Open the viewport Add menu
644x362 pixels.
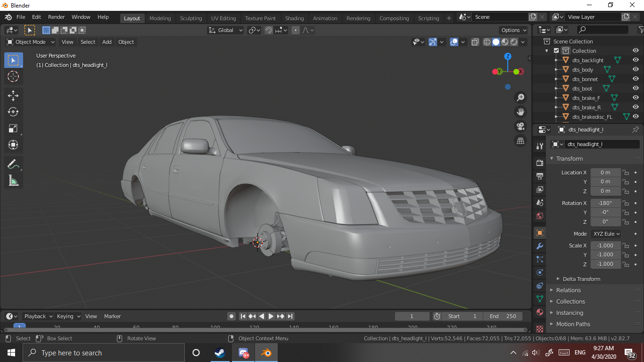(107, 42)
